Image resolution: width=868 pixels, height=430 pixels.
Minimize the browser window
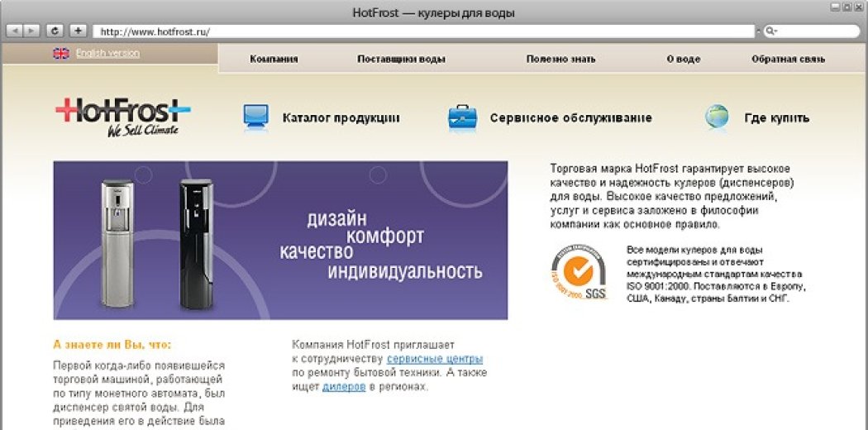(x=835, y=7)
